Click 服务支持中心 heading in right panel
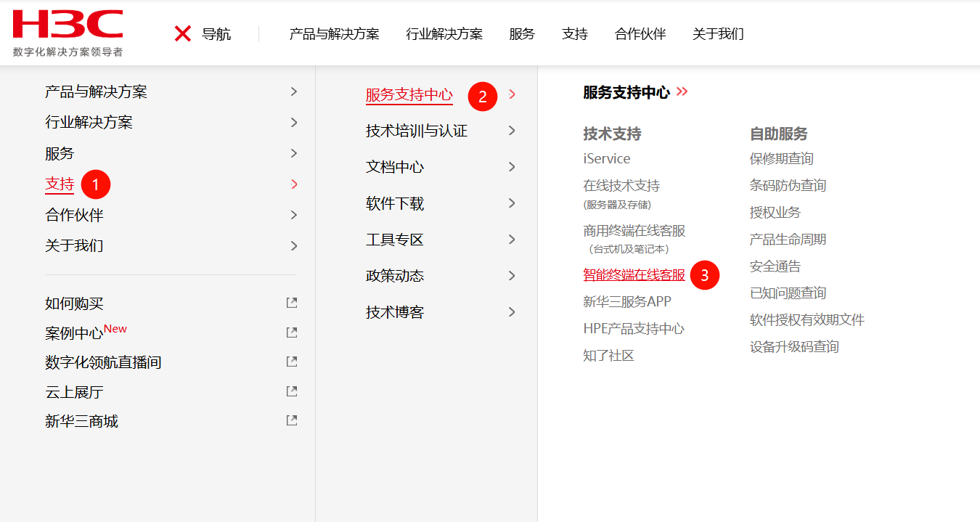 click(626, 92)
